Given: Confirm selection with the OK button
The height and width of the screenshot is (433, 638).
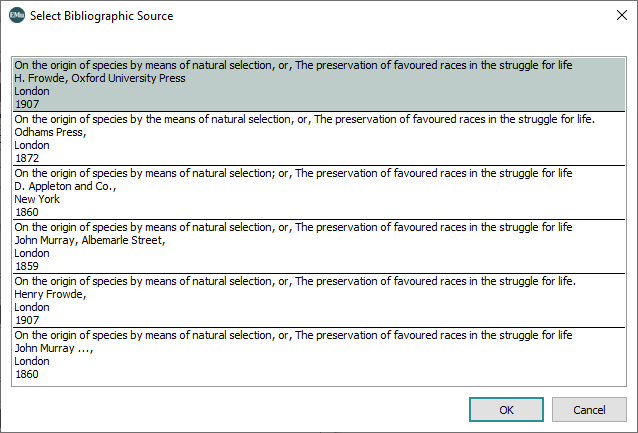Looking at the screenshot, I should tap(506, 410).
